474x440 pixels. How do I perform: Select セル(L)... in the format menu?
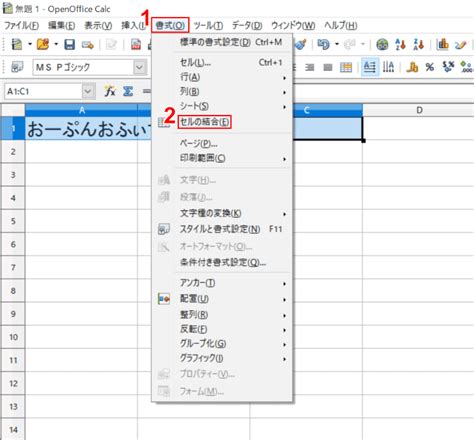click(222, 62)
